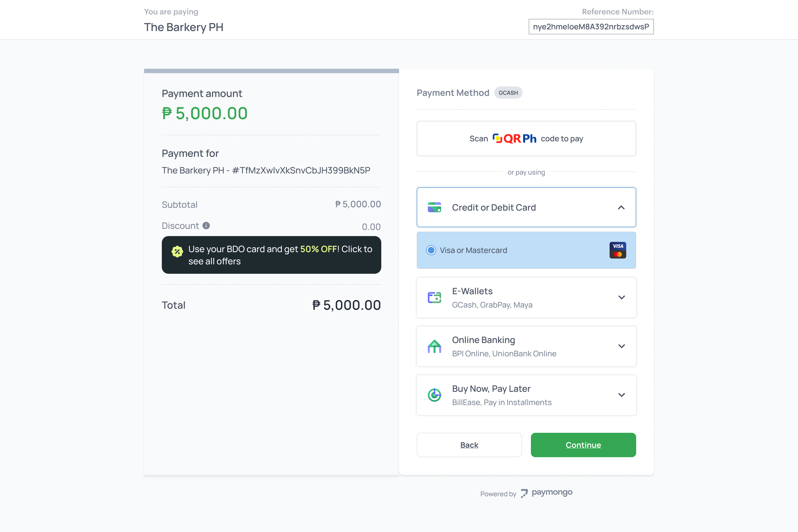Click the Online Banking house icon
798x532 pixels.
pyautogui.click(x=434, y=346)
